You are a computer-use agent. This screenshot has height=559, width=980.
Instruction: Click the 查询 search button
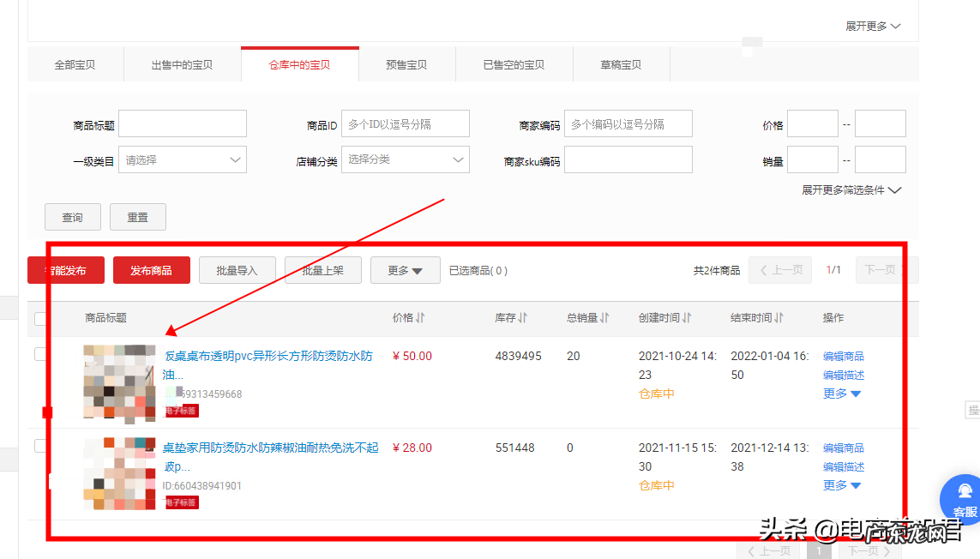click(x=72, y=216)
